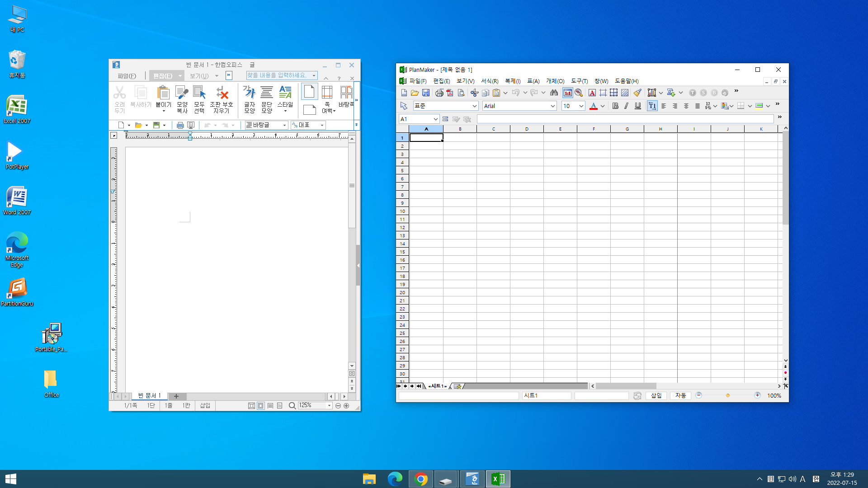Click accept checkmark icon by formula bar
This screenshot has height=488, width=868.
click(x=456, y=119)
